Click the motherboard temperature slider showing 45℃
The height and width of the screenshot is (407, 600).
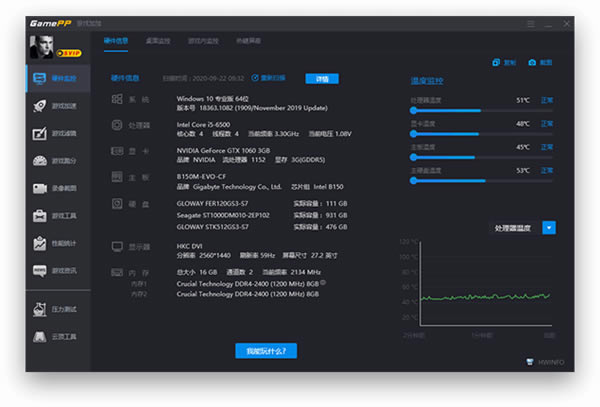(481, 157)
